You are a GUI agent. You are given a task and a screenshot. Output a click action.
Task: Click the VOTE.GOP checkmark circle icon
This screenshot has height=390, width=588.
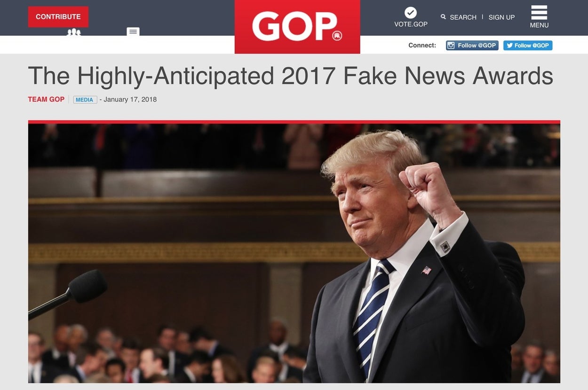point(411,13)
